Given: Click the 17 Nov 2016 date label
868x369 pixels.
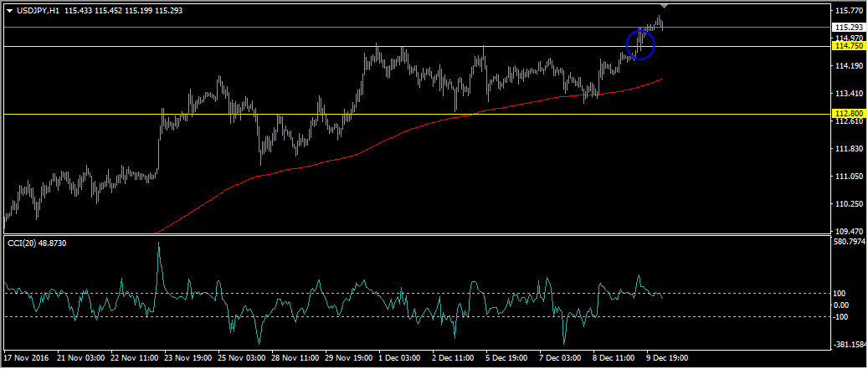Looking at the screenshot, I should coord(28,358).
